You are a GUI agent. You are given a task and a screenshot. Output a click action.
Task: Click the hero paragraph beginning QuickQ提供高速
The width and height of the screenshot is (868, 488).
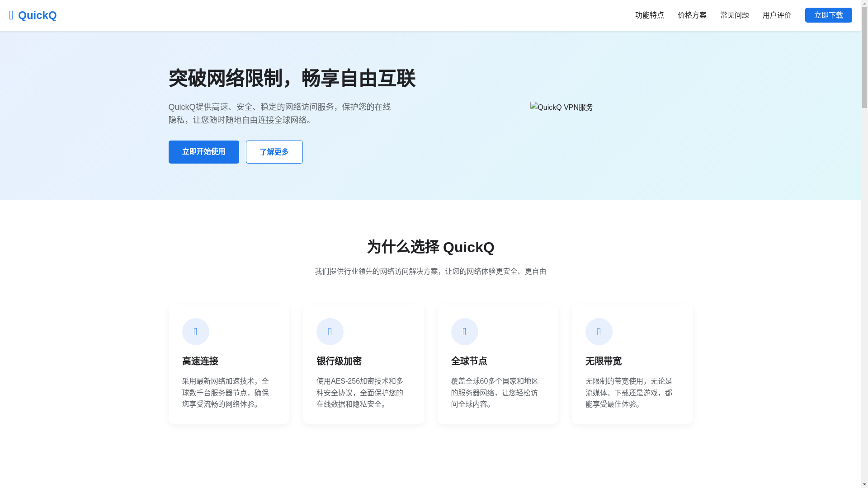[279, 113]
